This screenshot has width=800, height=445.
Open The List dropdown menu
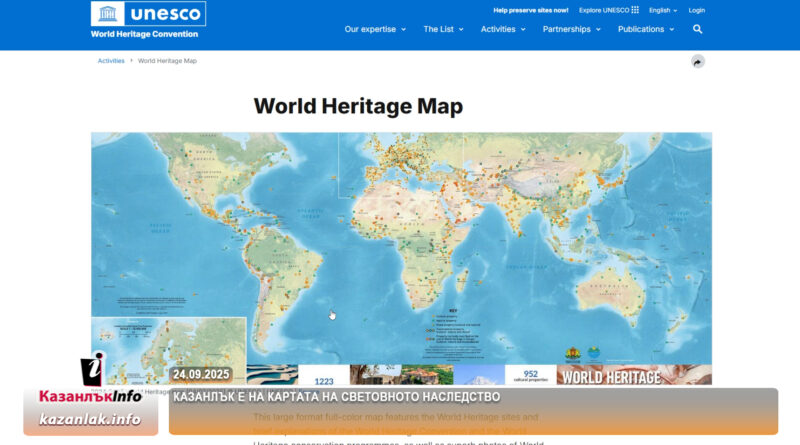point(442,29)
